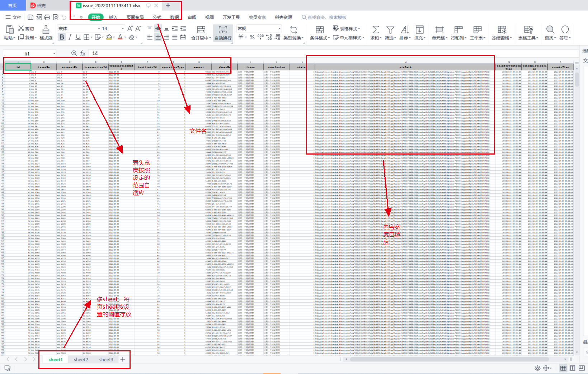Click the insert function fx icon

[83, 53]
